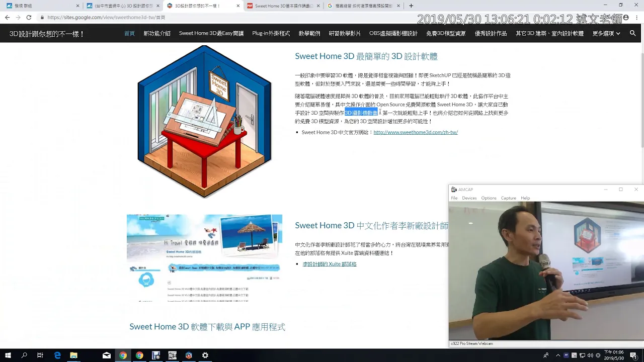Launch Microsoft Edge from taskbar
Screen dimensions: 644x362
point(57,355)
